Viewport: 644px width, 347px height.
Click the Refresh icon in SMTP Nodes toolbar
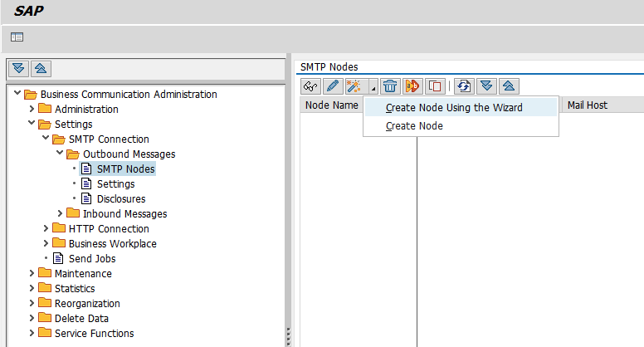[x=464, y=86]
